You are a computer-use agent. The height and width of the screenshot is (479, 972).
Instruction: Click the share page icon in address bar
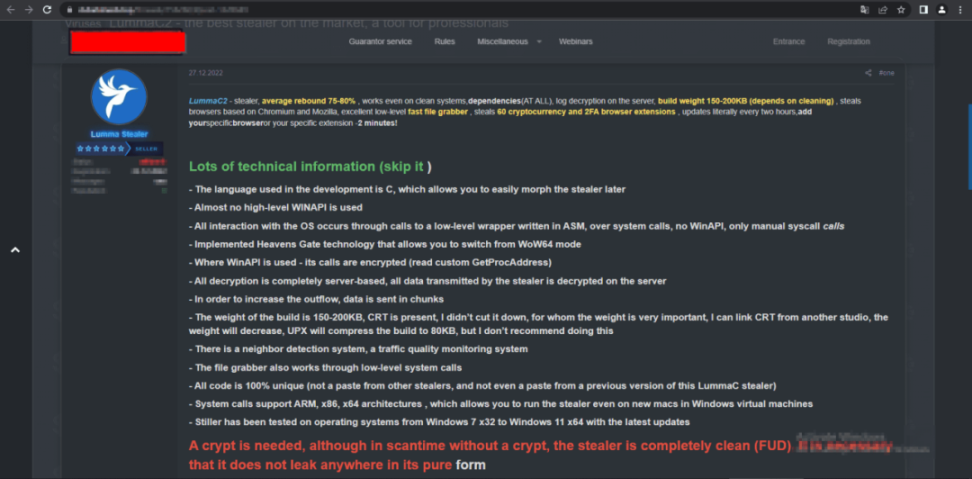click(x=883, y=10)
